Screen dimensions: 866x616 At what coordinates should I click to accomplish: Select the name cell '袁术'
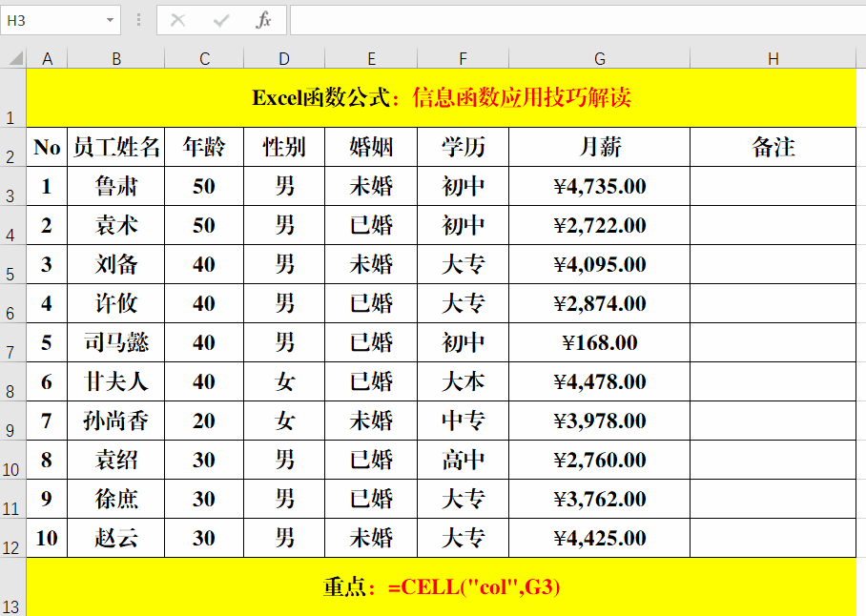(116, 225)
